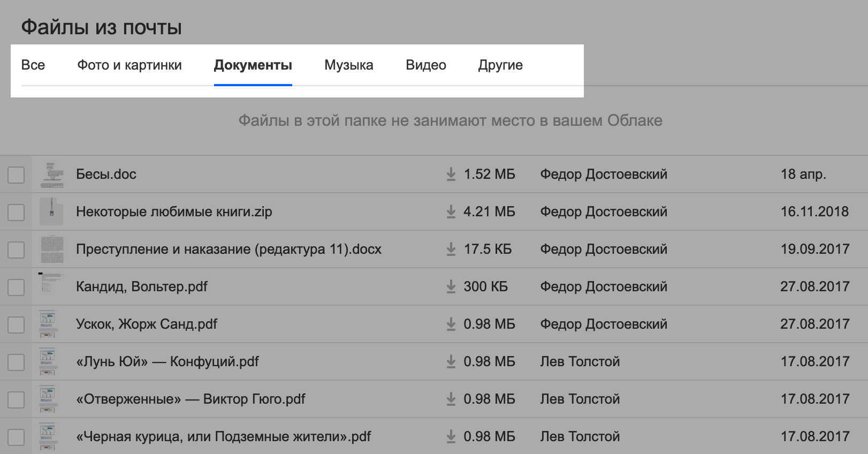Click the date 18 апр.

pyautogui.click(x=803, y=174)
